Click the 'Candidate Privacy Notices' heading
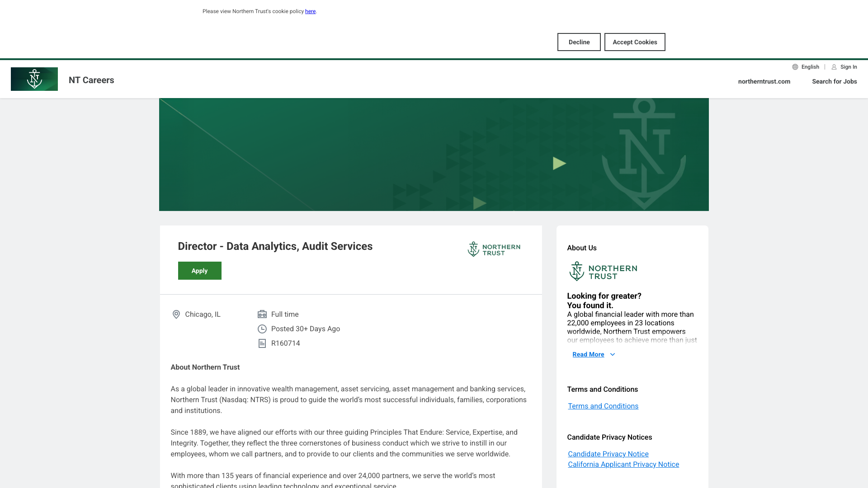Screen dimensions: 868x488 (609, 437)
